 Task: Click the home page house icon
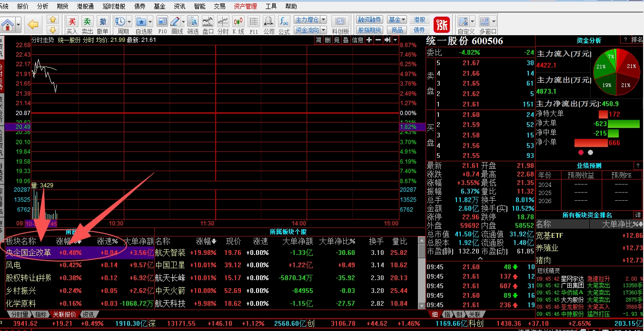pyautogui.click(x=8, y=24)
